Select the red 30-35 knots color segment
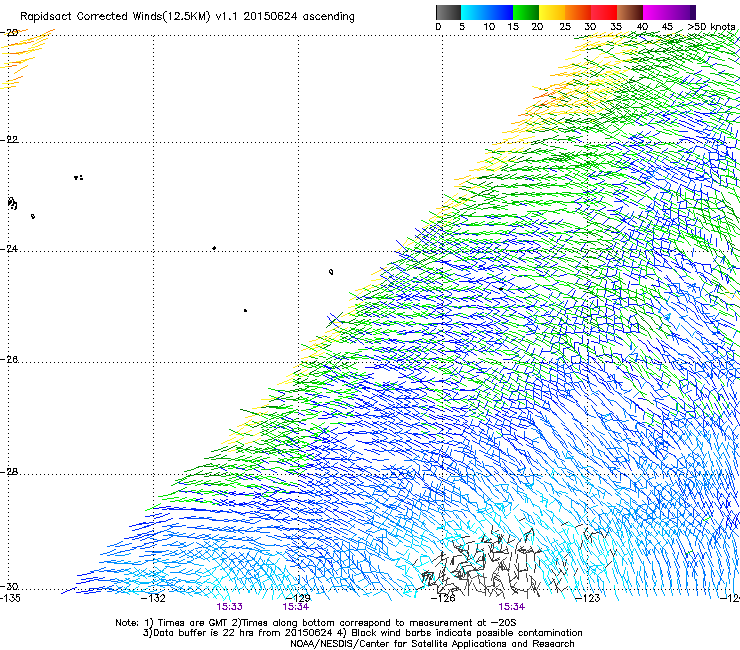The width and height of the screenshot is (740, 650). click(x=604, y=12)
